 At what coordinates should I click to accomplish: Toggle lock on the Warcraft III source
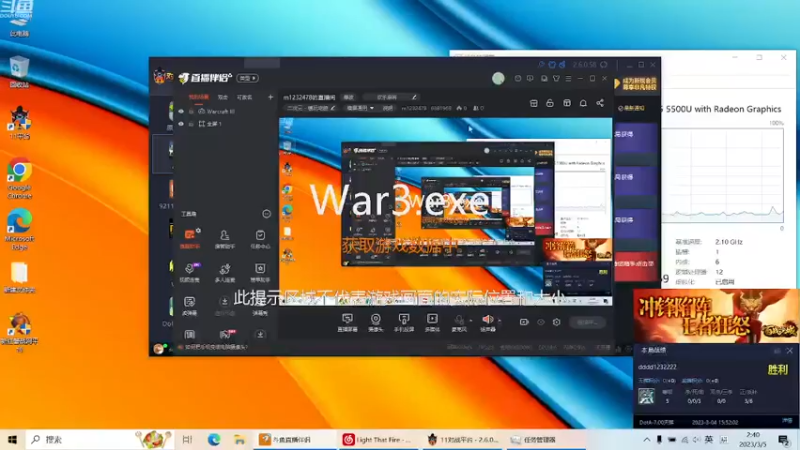click(x=191, y=111)
